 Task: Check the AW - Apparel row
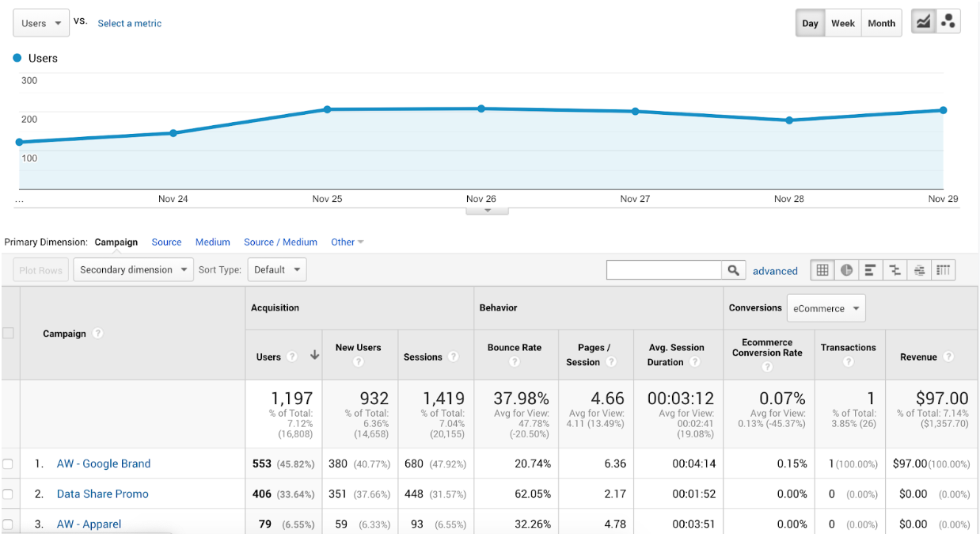pyautogui.click(x=8, y=524)
